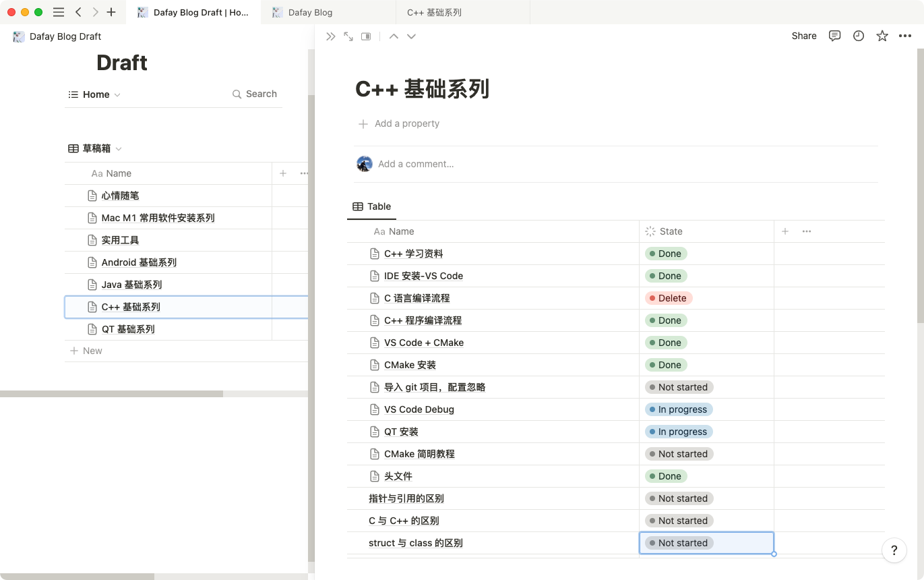Click the Name header in 草稿箱 table

[168, 173]
